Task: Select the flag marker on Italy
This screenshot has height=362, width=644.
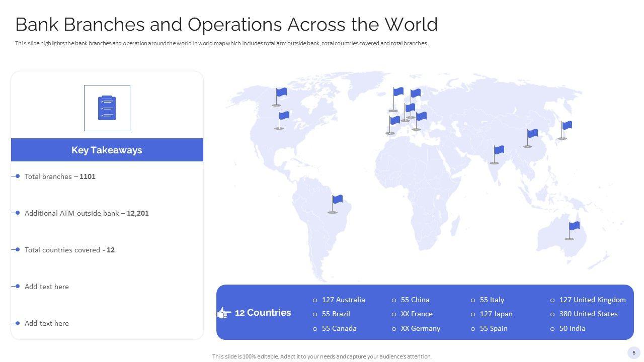Action: coord(419,121)
